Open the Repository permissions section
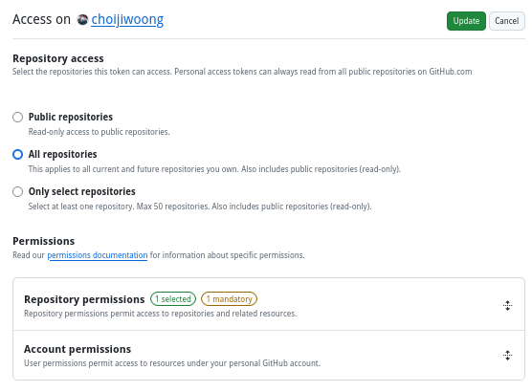Viewport: 532px width, 392px height. tap(269, 304)
